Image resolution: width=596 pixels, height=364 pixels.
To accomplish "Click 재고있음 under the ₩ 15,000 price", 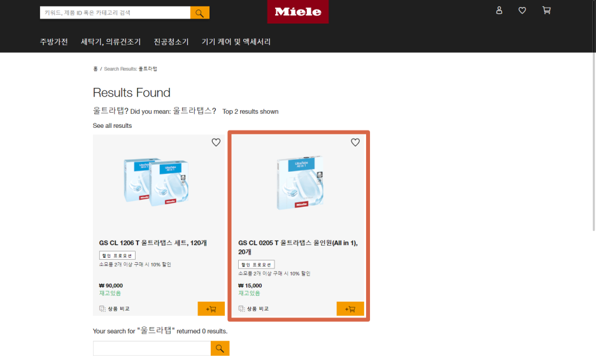I will pos(249,293).
